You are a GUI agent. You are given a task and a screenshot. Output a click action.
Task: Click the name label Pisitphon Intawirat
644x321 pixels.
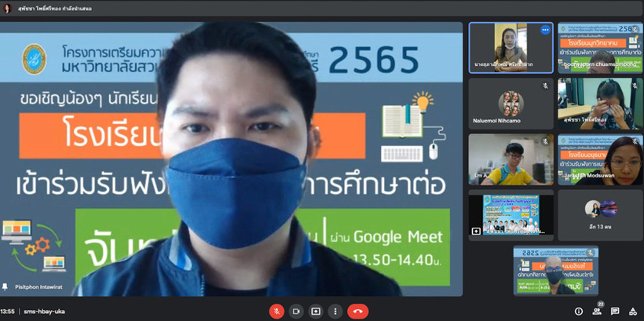pyautogui.click(x=38, y=287)
